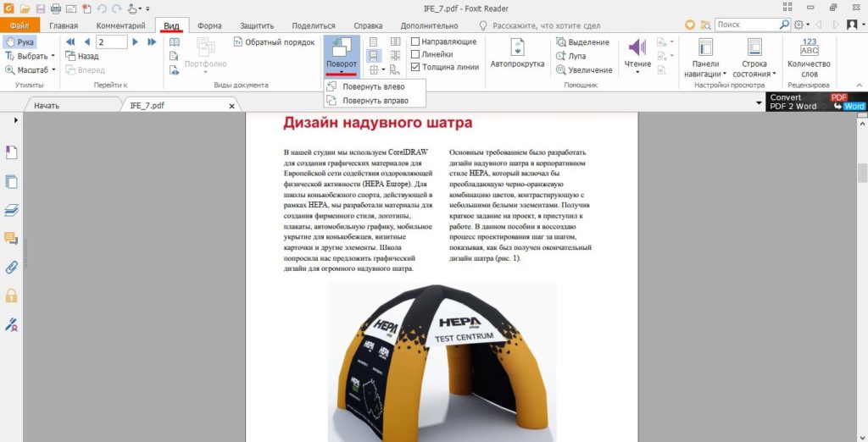Select continuous page layout icon
Viewport: 868px width, 442px height.
374,56
